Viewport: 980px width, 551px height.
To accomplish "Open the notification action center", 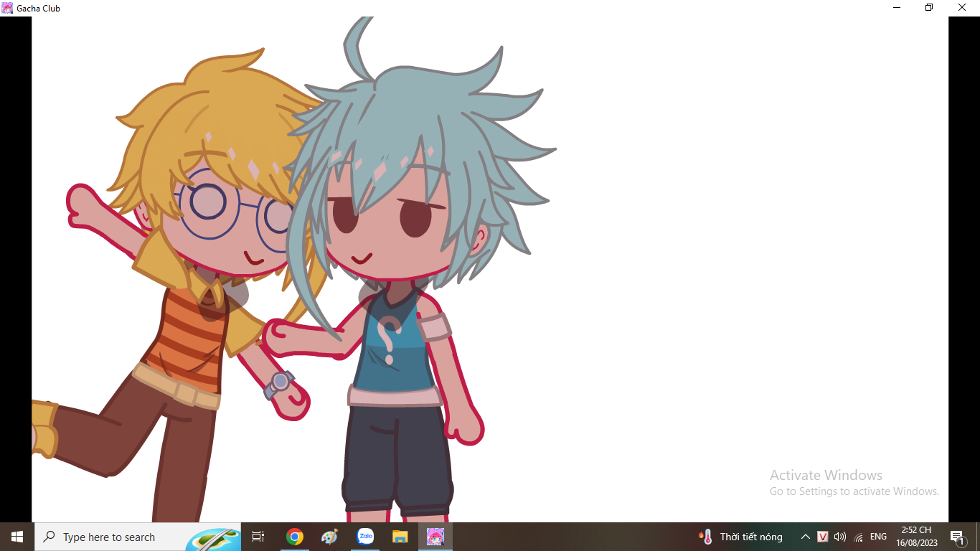I will (957, 537).
